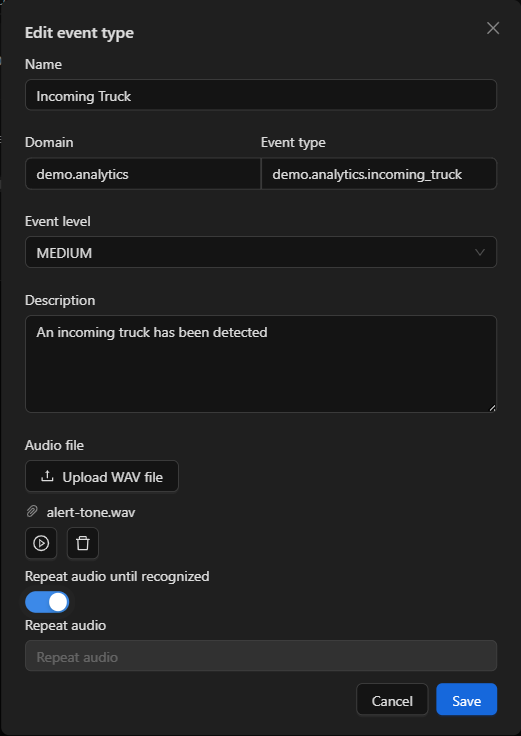Save the event type changes

(467, 699)
